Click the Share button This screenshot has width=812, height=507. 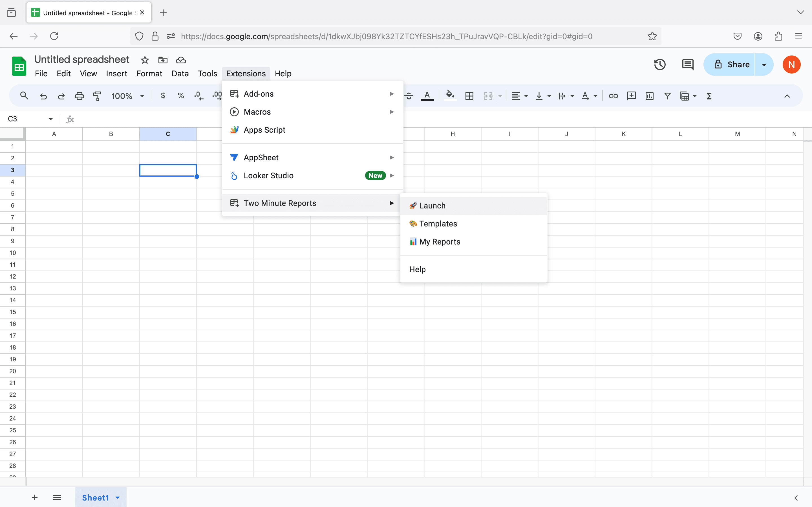pos(731,65)
